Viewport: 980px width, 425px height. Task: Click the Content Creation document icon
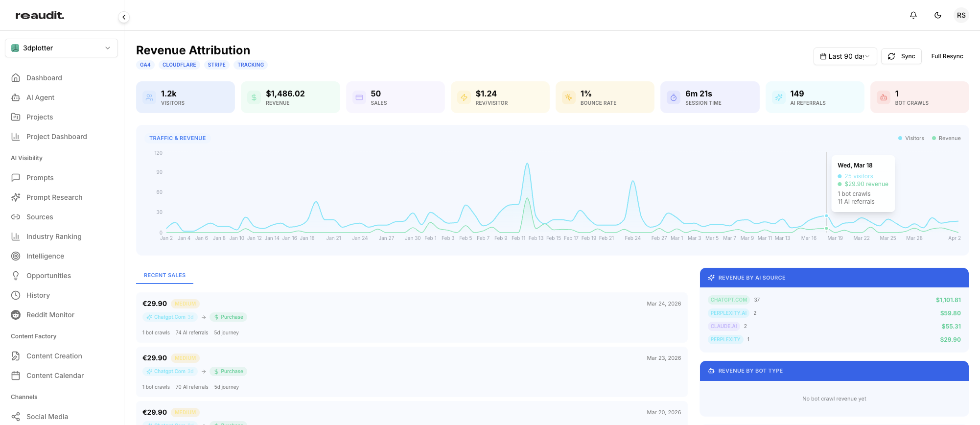[16, 356]
